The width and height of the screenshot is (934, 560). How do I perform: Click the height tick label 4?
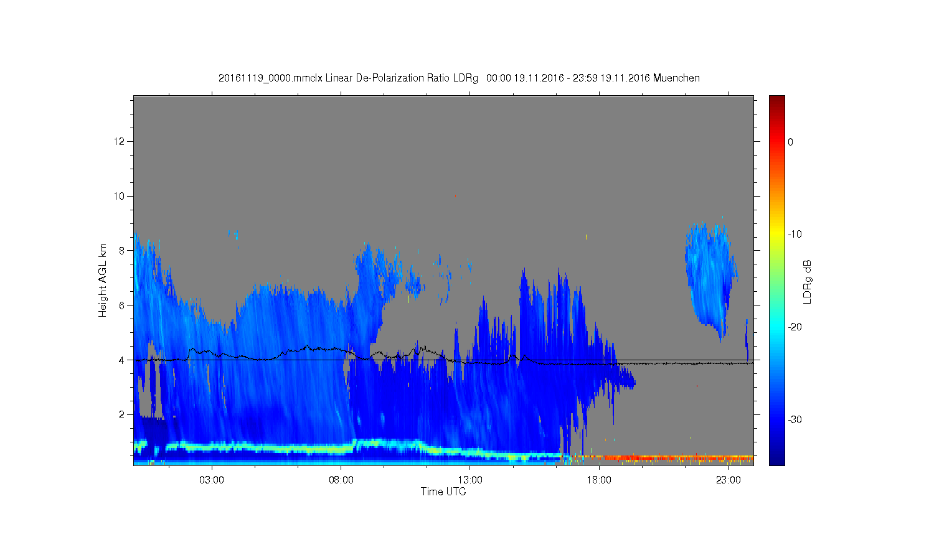(123, 360)
